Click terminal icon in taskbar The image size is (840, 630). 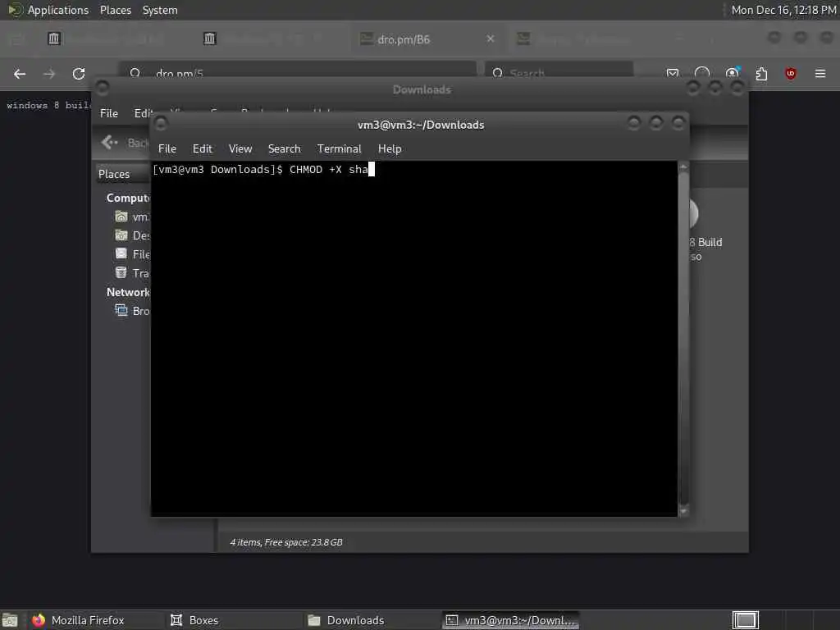coord(452,620)
